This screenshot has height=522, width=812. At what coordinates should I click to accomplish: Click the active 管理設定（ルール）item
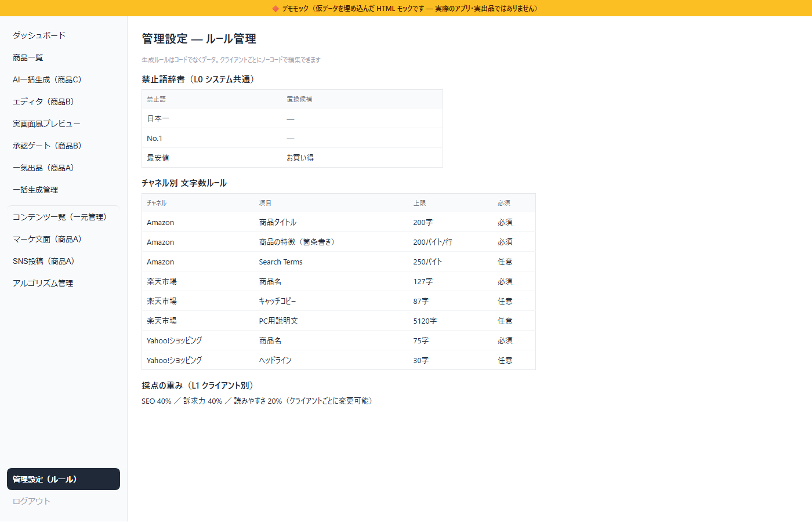point(63,479)
